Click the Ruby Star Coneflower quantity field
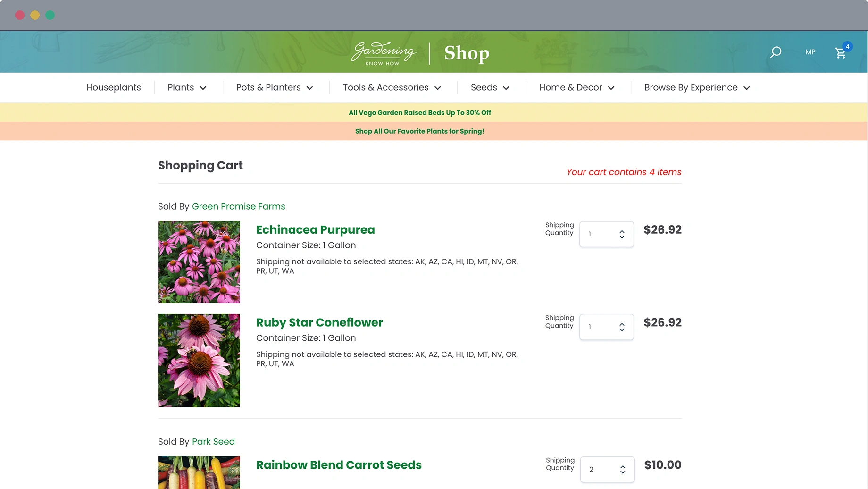 pyautogui.click(x=606, y=327)
